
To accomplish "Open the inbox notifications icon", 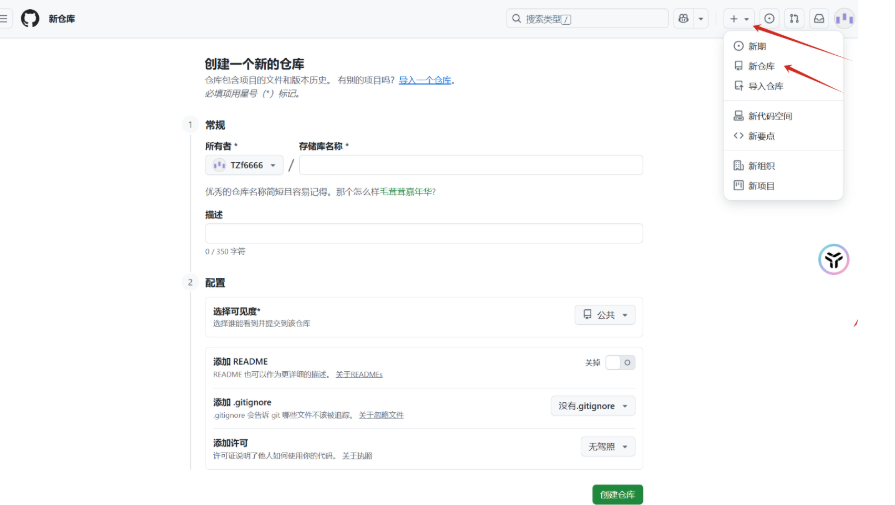I will point(819,18).
